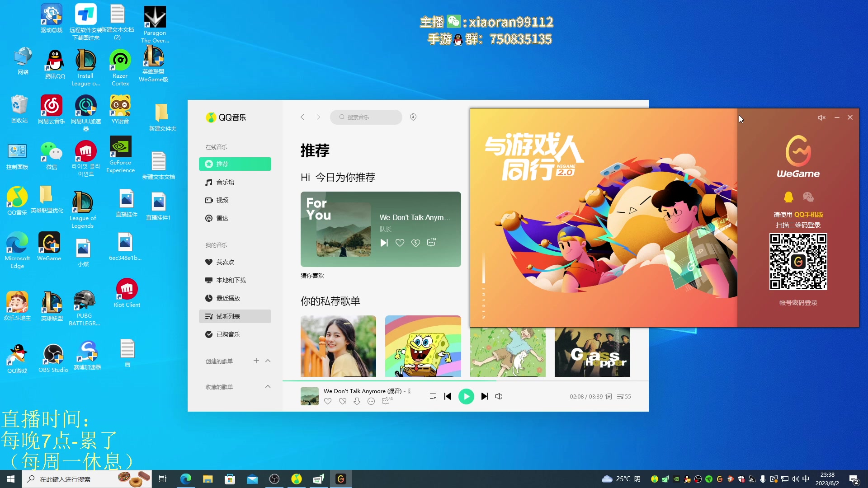The image size is (868, 488).
Task: Choose WeChat login icon in WeGame
Action: click(x=808, y=197)
